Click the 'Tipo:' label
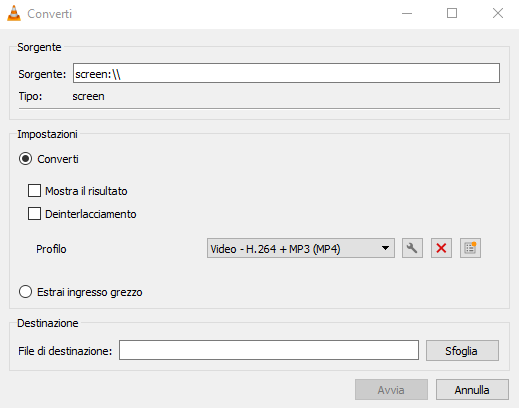Viewport: 519px width, 408px height. click(x=30, y=96)
